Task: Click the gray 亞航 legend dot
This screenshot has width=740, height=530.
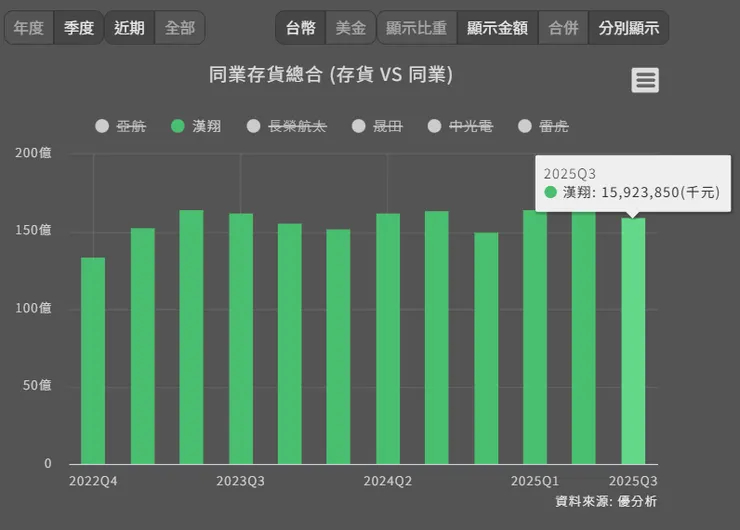Action: click(102, 126)
